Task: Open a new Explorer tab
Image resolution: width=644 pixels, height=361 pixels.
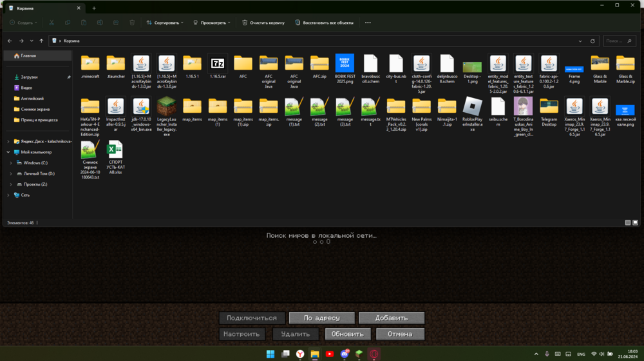Action: pos(94,8)
